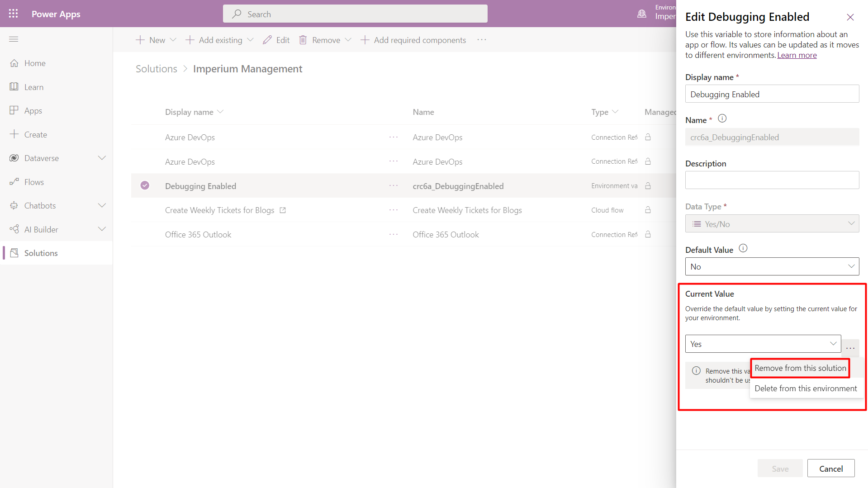Click the Remove trash icon in toolbar
The image size is (868, 488).
point(303,40)
